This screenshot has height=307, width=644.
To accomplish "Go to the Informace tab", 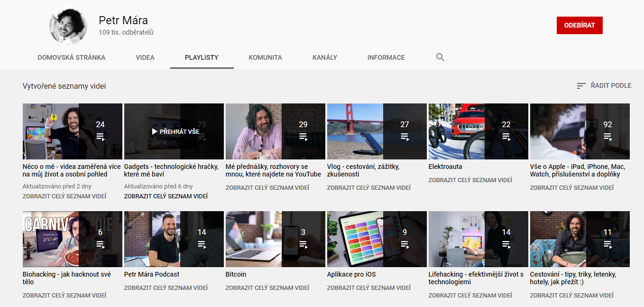I will (x=386, y=57).
